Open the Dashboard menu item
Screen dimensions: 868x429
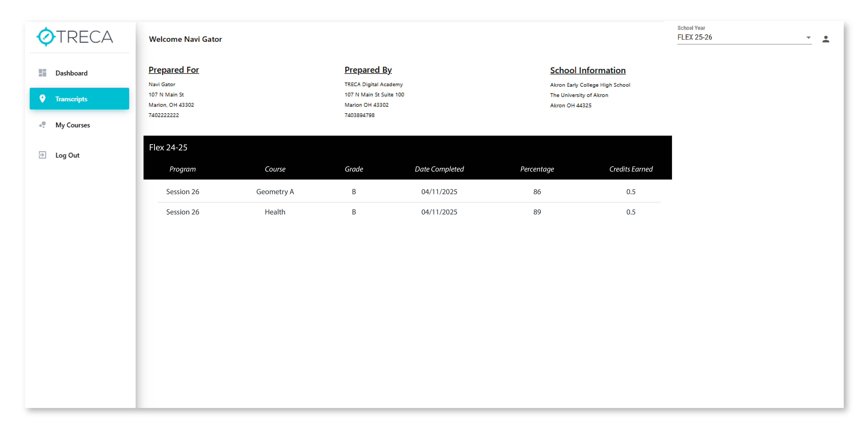tap(71, 73)
